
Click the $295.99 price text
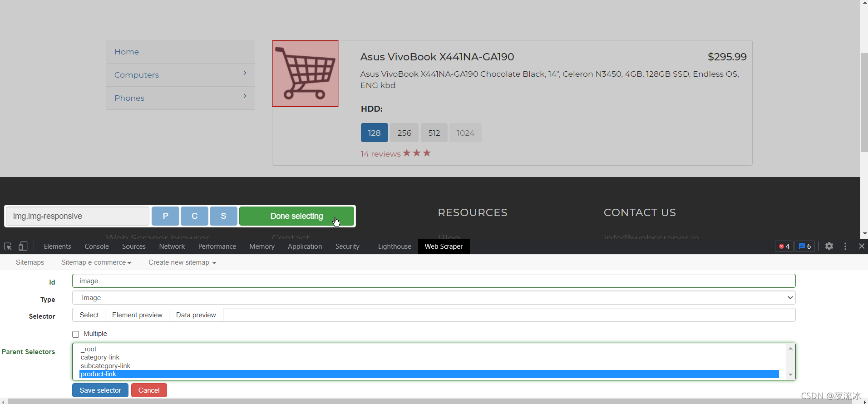click(x=727, y=57)
